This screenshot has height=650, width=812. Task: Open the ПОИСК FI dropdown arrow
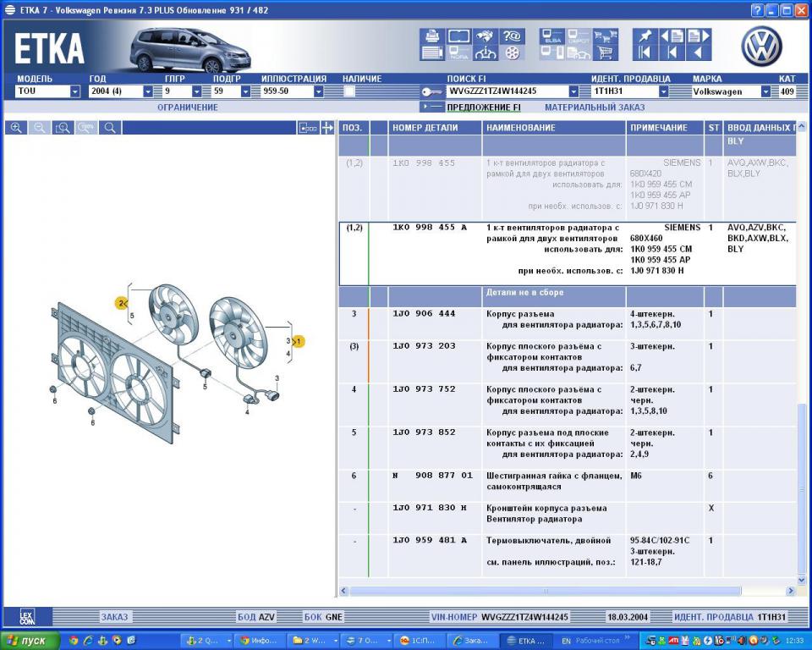[x=573, y=91]
